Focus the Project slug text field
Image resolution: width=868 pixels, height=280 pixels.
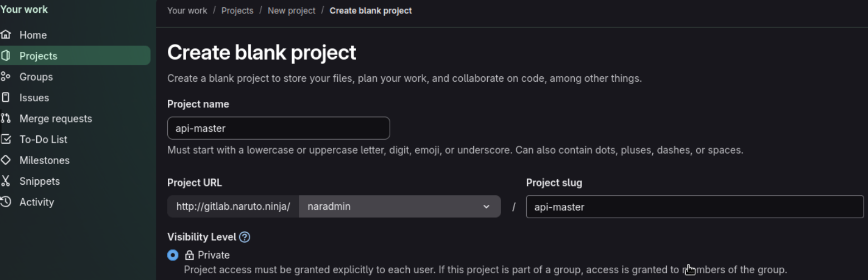694,207
